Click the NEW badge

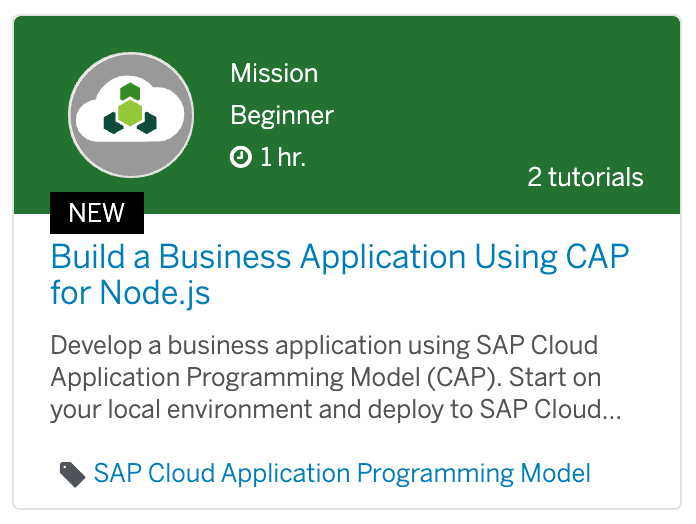pos(97,213)
